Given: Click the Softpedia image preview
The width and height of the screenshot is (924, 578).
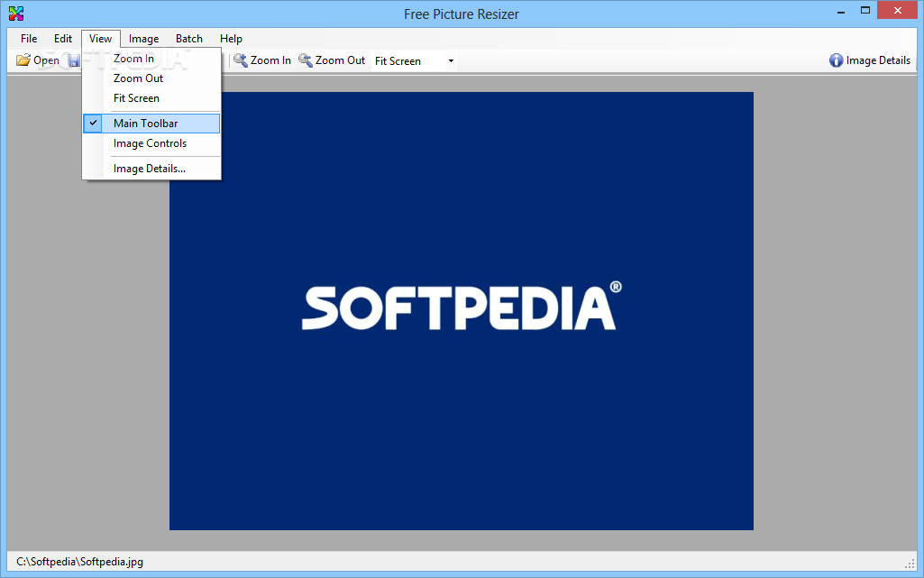Looking at the screenshot, I should click(x=462, y=310).
